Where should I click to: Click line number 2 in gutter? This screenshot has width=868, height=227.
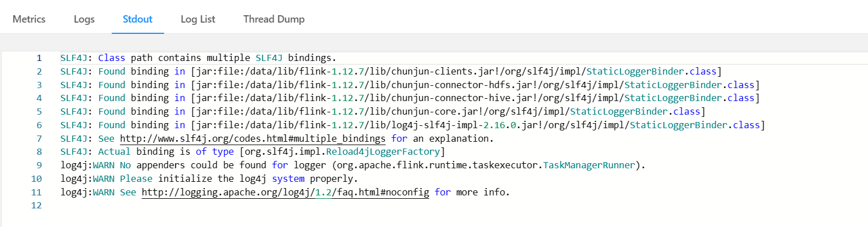(39, 71)
